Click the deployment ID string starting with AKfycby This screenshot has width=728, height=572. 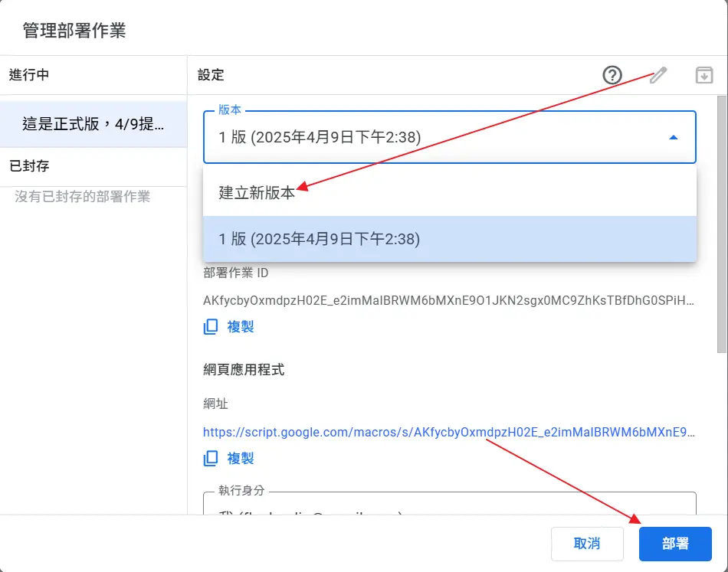tap(449, 301)
